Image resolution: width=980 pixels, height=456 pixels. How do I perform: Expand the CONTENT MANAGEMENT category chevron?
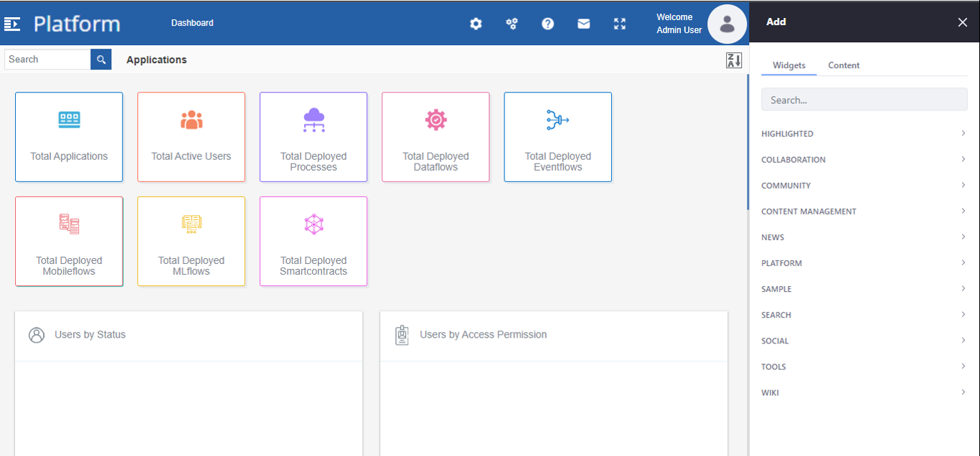(x=963, y=211)
